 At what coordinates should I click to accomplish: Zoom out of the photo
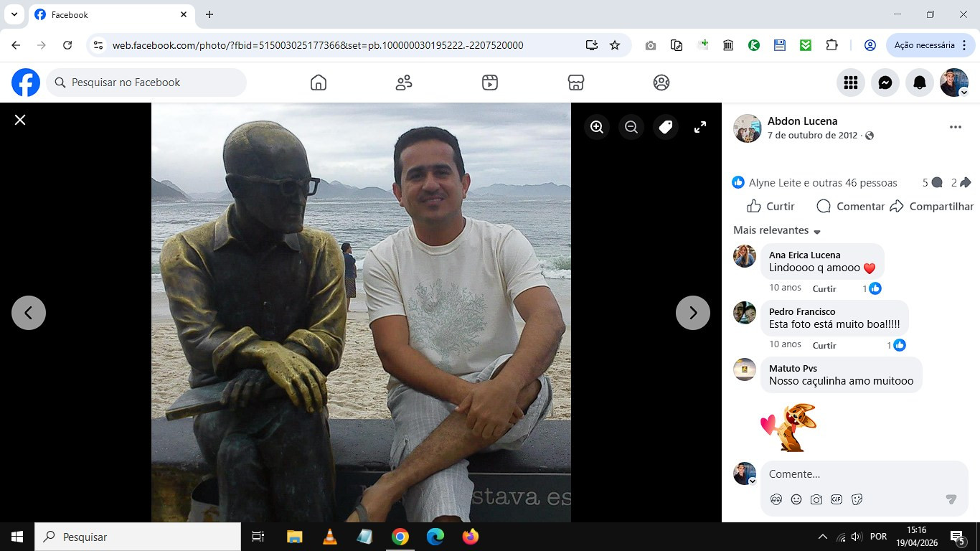pos(631,127)
